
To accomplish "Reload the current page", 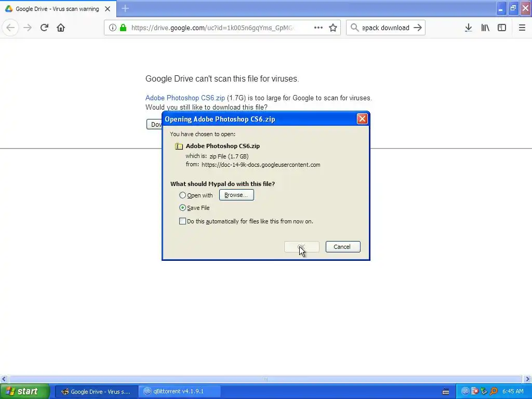I will (x=44, y=28).
